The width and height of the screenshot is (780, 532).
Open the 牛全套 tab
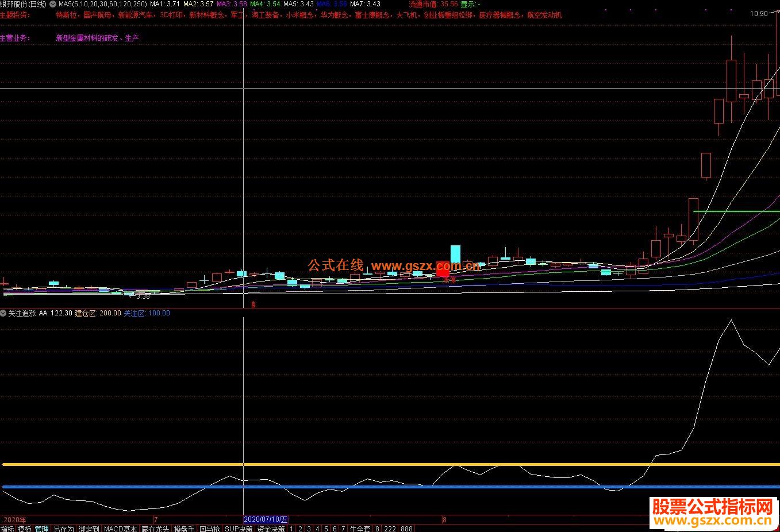(360, 529)
